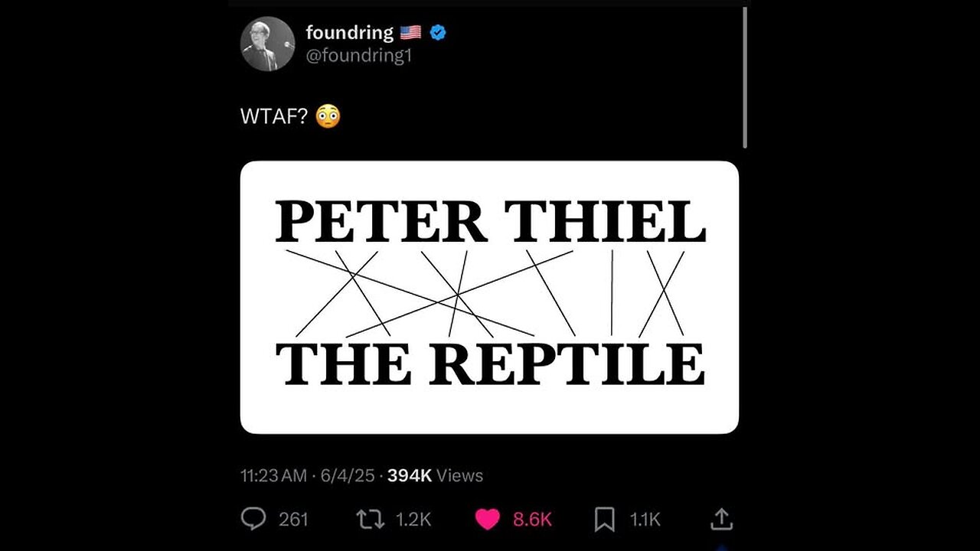980x551 pixels.
Task: Click the WTAF? tweet text
Action: click(x=272, y=117)
